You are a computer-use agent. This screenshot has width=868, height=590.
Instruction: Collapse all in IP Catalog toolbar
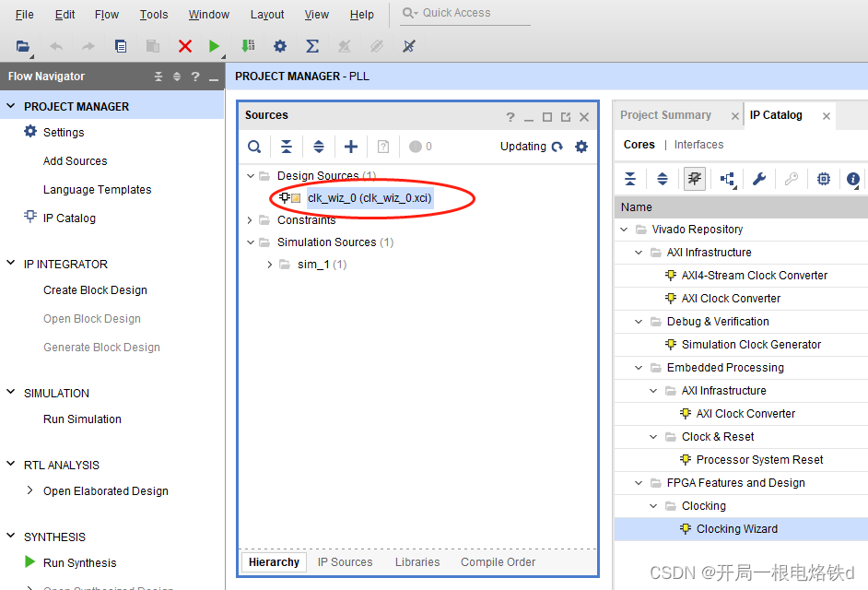pos(630,179)
